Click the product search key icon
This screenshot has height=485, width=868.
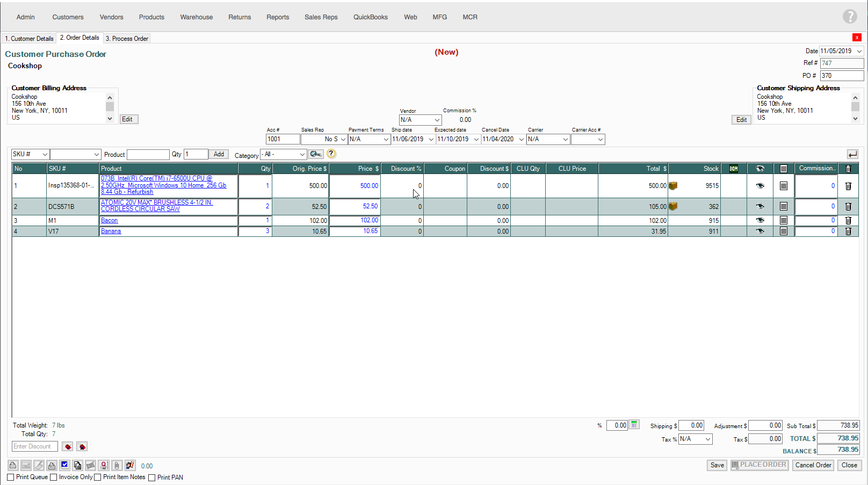[x=316, y=154]
